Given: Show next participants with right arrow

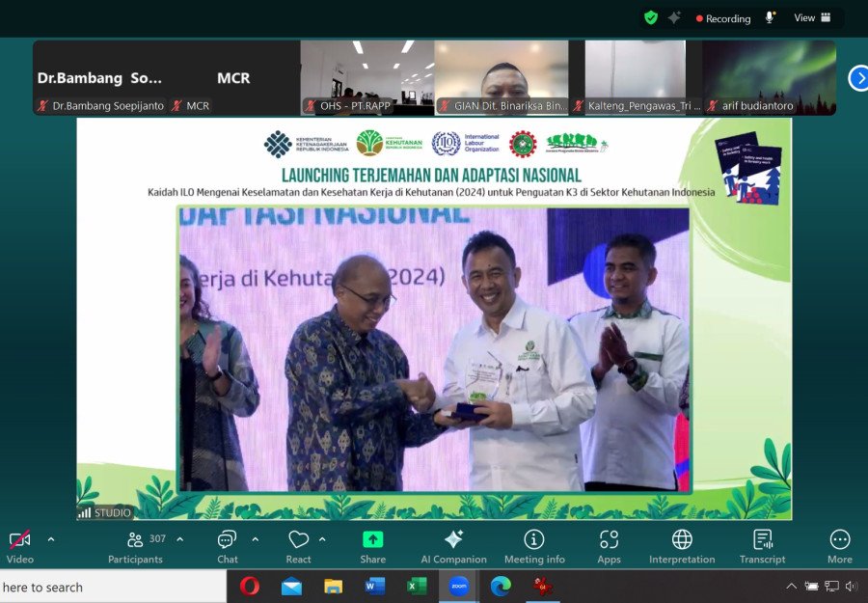Looking at the screenshot, I should click(x=858, y=78).
